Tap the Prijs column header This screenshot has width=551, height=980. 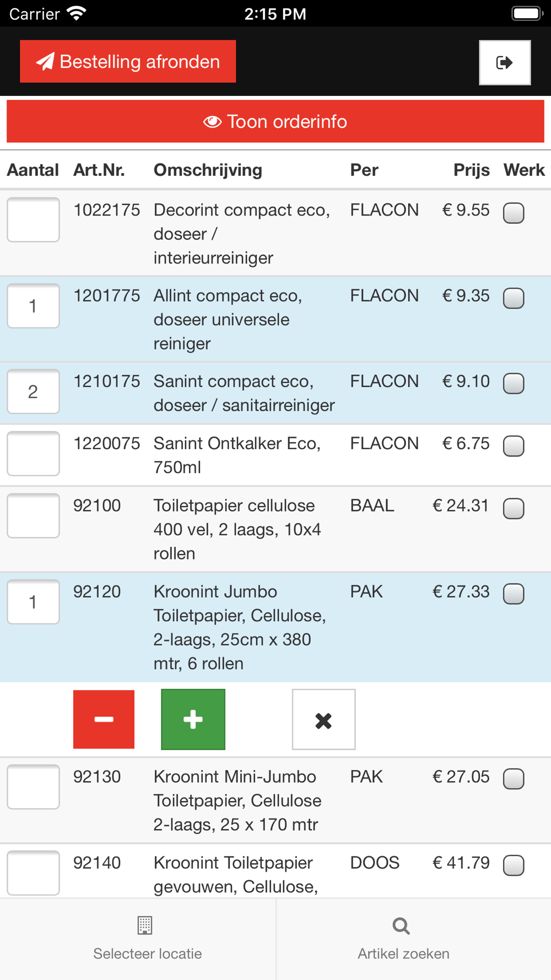point(471,170)
